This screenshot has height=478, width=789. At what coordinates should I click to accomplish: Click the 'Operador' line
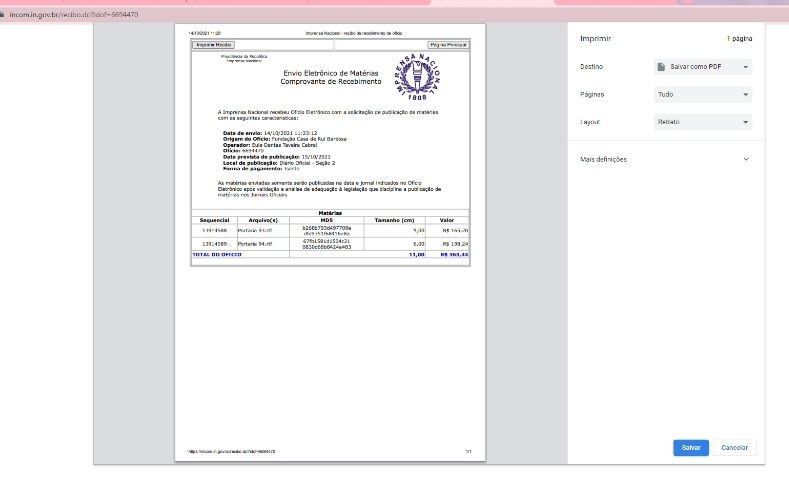(x=270, y=145)
